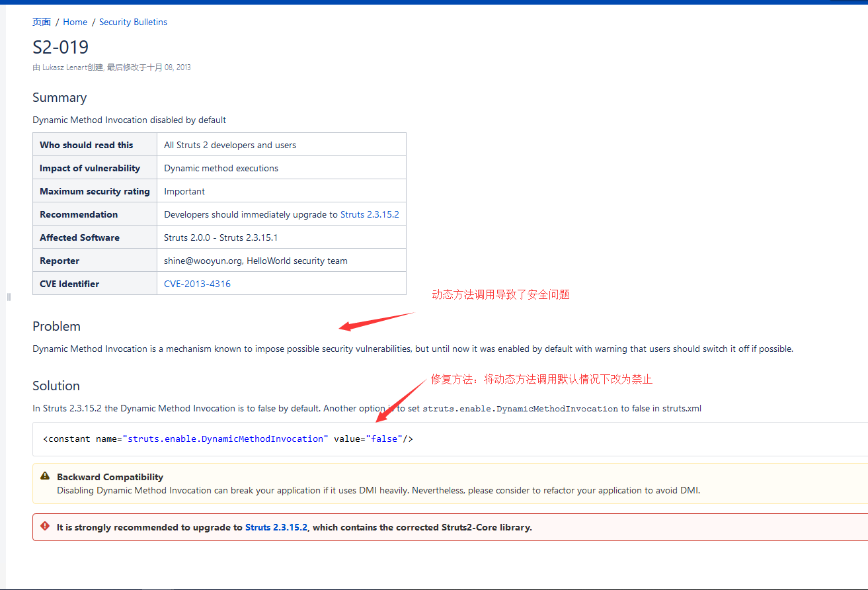Click inline code 'struts.enable.DynamicMethodInvocation' in Solution paragraph

click(520, 409)
